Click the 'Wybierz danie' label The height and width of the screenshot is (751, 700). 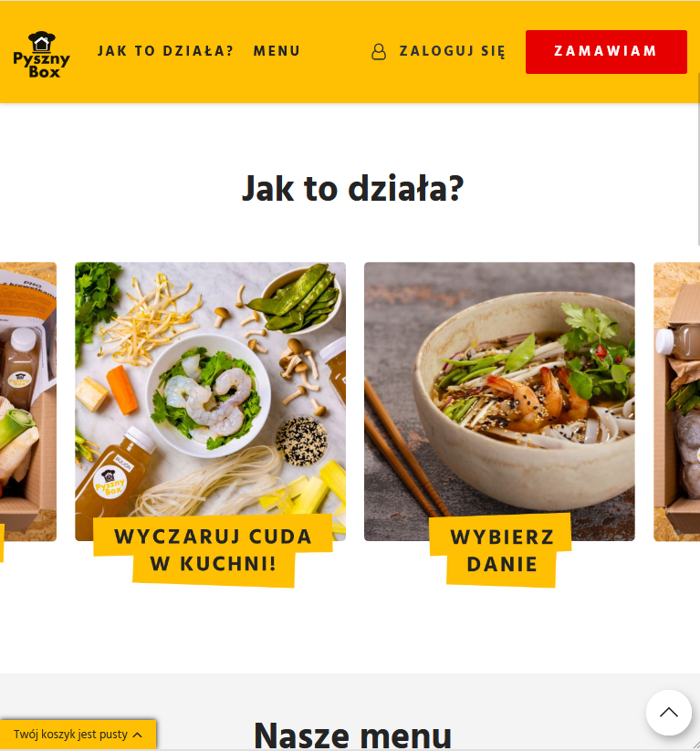[501, 550]
